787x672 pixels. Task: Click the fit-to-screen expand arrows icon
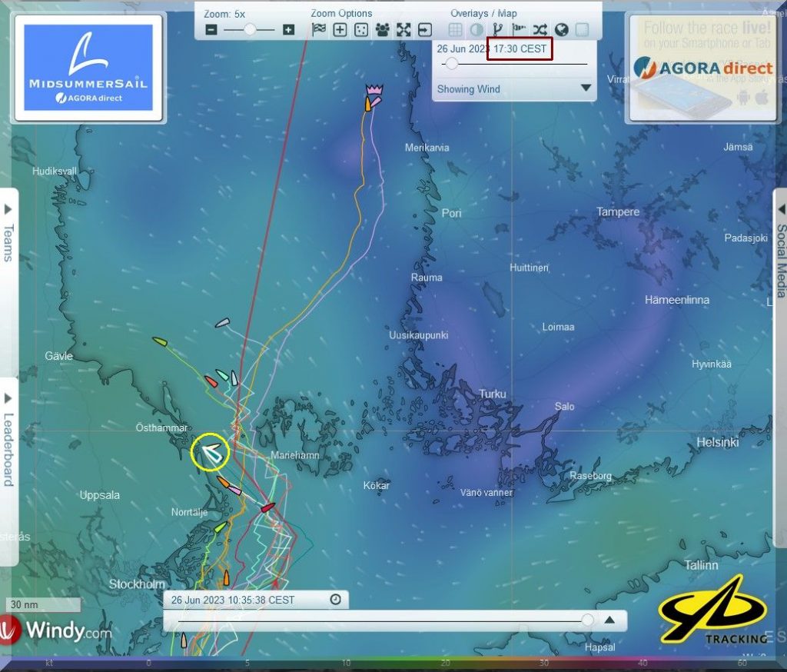(403, 30)
